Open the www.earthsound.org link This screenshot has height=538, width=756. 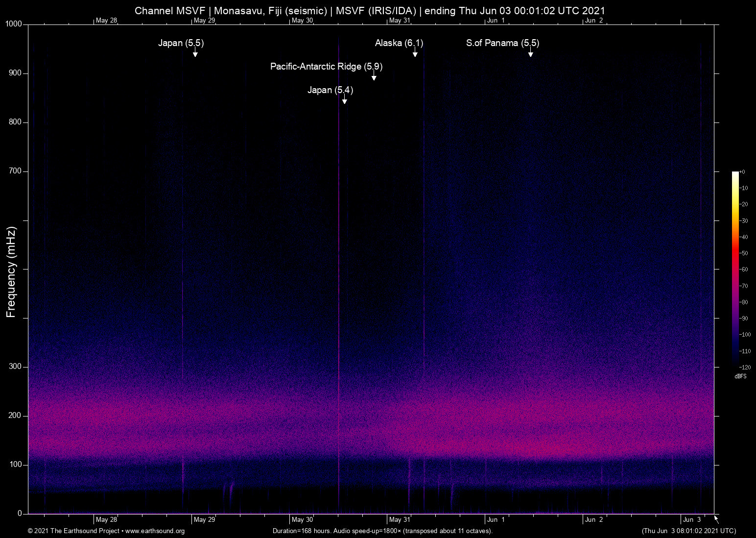click(x=155, y=531)
